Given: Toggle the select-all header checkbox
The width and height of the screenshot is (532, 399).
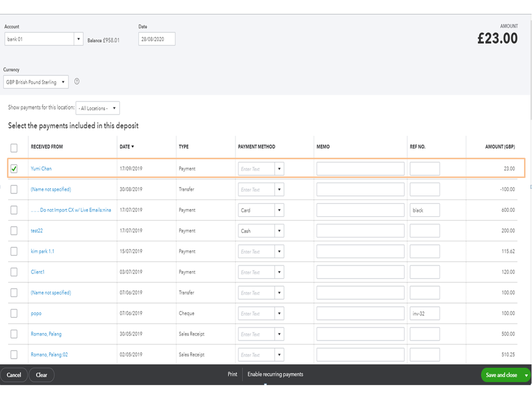Looking at the screenshot, I should [x=14, y=148].
